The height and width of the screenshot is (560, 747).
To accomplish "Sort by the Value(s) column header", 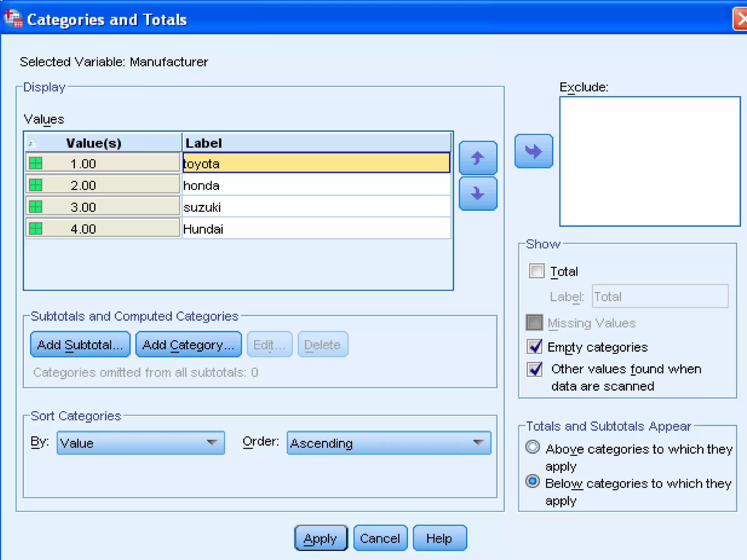I will click(x=94, y=143).
